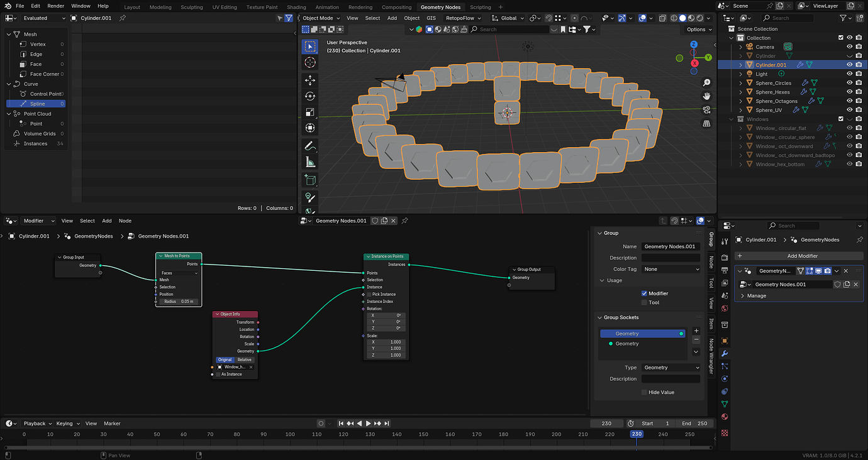The height and width of the screenshot is (460, 868).
Task: Play the animation in timeline
Action: pyautogui.click(x=369, y=424)
